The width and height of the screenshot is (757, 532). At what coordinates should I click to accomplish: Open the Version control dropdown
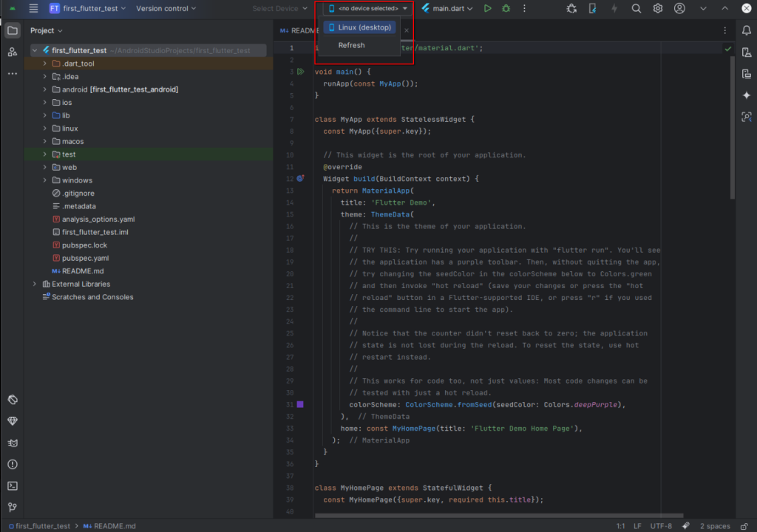(x=166, y=8)
